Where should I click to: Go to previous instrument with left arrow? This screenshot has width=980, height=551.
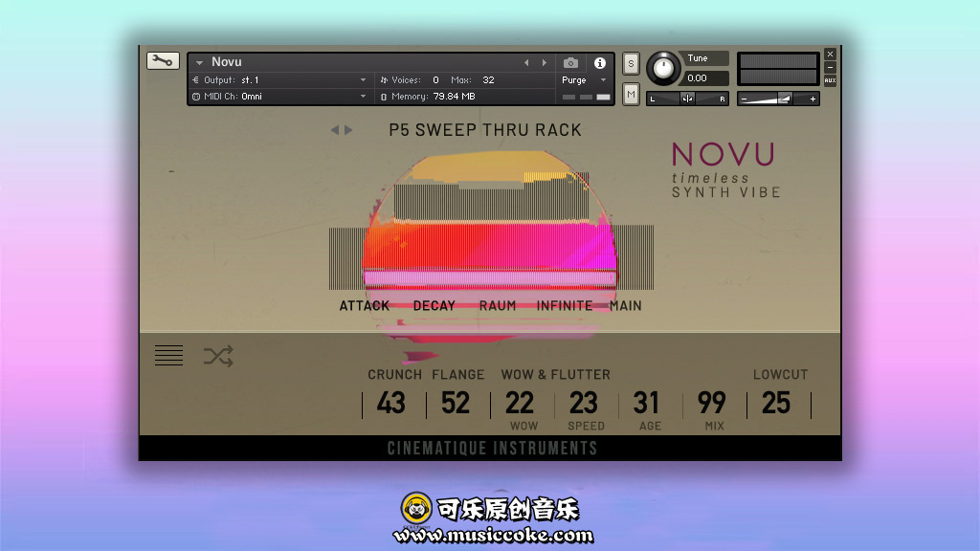coord(526,62)
